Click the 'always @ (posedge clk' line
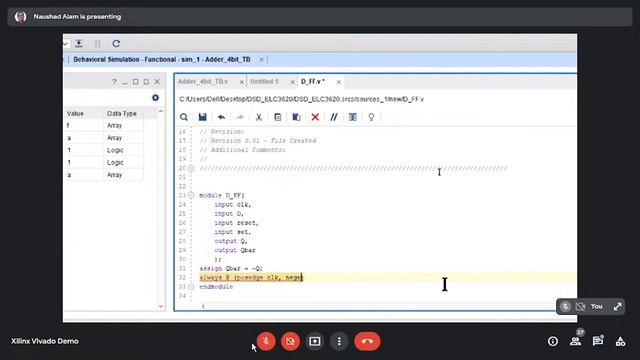640x360 pixels. (251, 278)
